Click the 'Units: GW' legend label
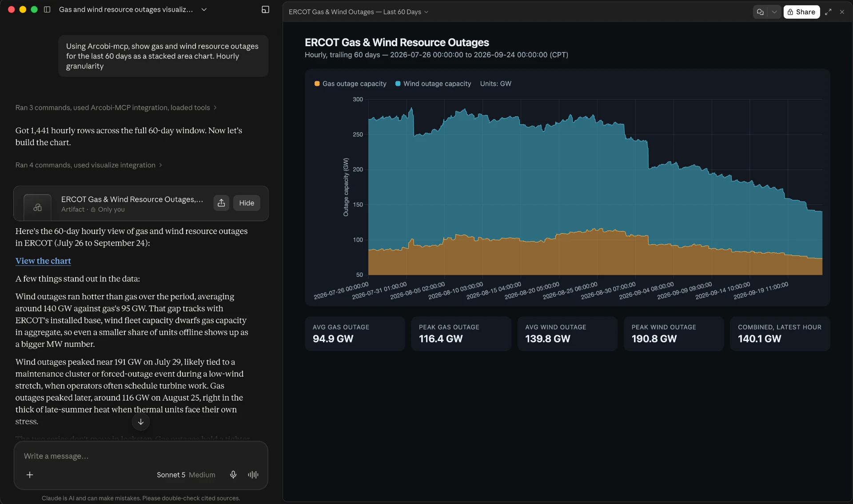The image size is (853, 504). click(495, 83)
